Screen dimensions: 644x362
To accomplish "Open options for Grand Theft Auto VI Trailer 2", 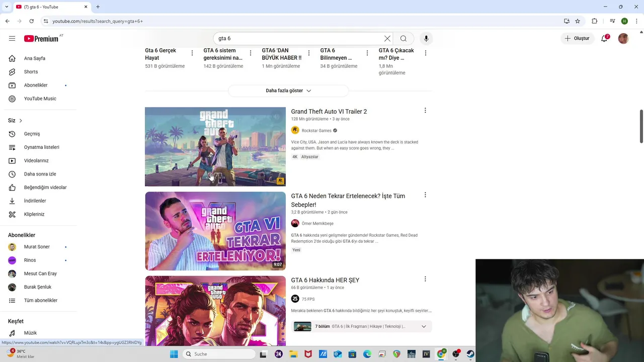I will [425, 111].
